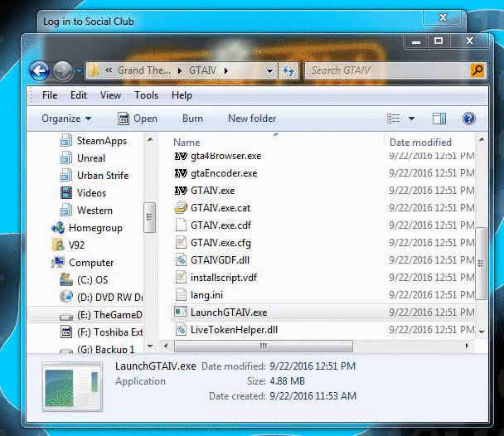Click the folder icon in address bar
The width and height of the screenshot is (504, 436).
[94, 70]
